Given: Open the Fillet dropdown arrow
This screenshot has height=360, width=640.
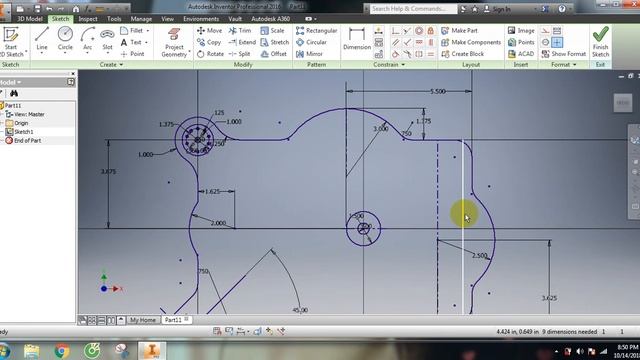Looking at the screenshot, I should 148,31.
